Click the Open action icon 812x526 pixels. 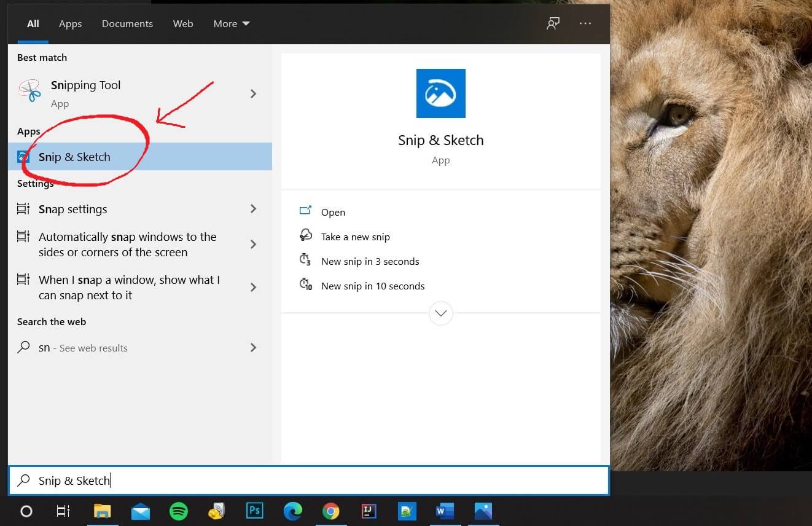(x=305, y=211)
